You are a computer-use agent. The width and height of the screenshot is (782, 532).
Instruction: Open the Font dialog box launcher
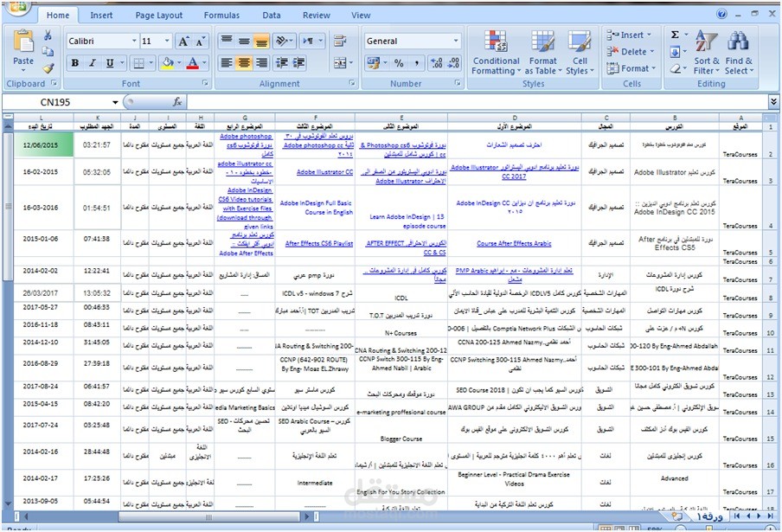tap(206, 83)
